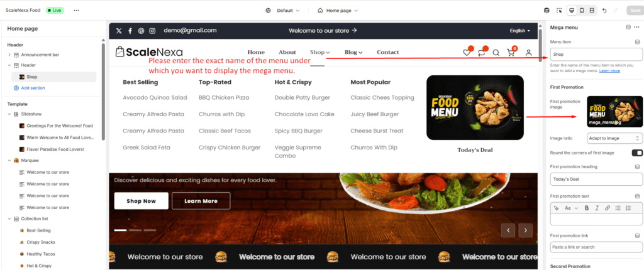The width and height of the screenshot is (644, 270).
Task: Open the Home page selector dropdown
Action: [338, 10]
